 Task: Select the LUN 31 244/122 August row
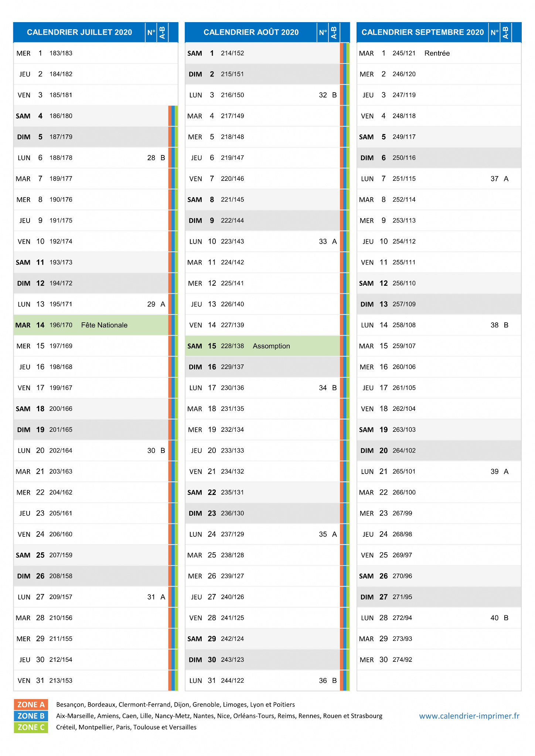tap(262, 680)
